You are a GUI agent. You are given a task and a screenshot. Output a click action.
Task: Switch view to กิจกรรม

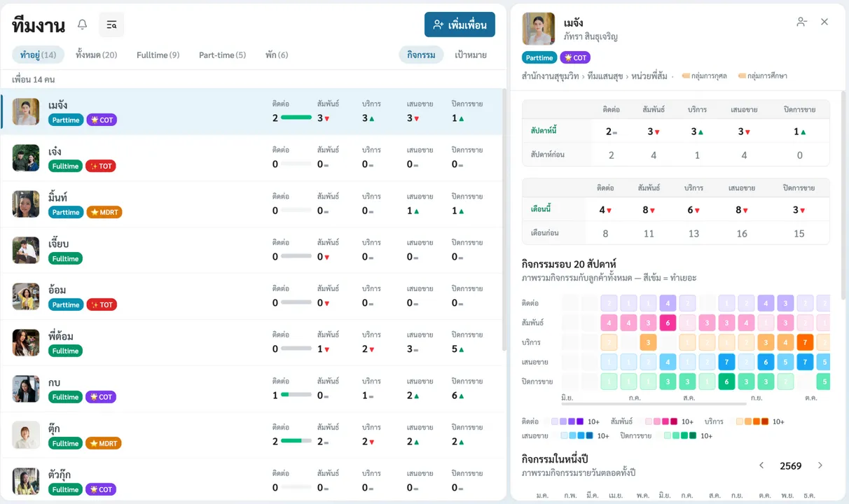[421, 55]
